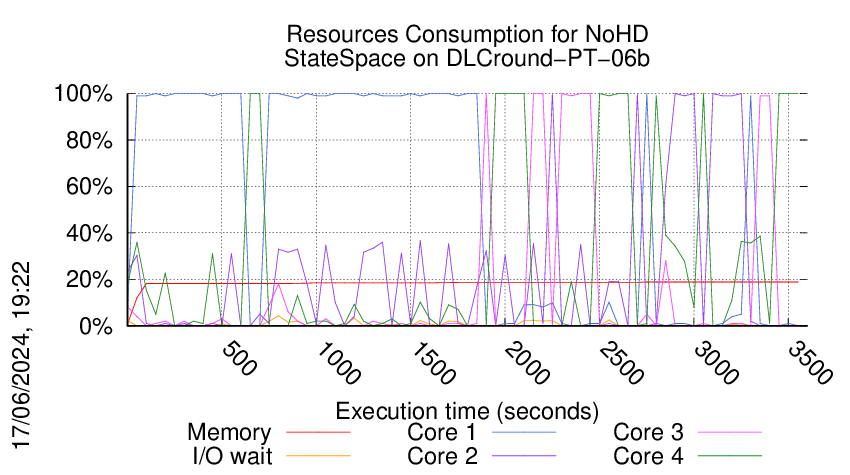Click the '500' x-axis tick label
The image size is (850, 475).
click(239, 358)
